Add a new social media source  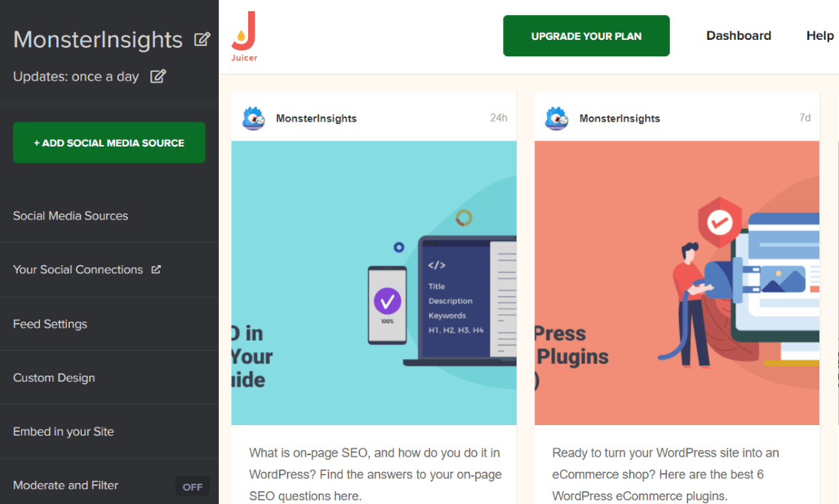(x=108, y=142)
